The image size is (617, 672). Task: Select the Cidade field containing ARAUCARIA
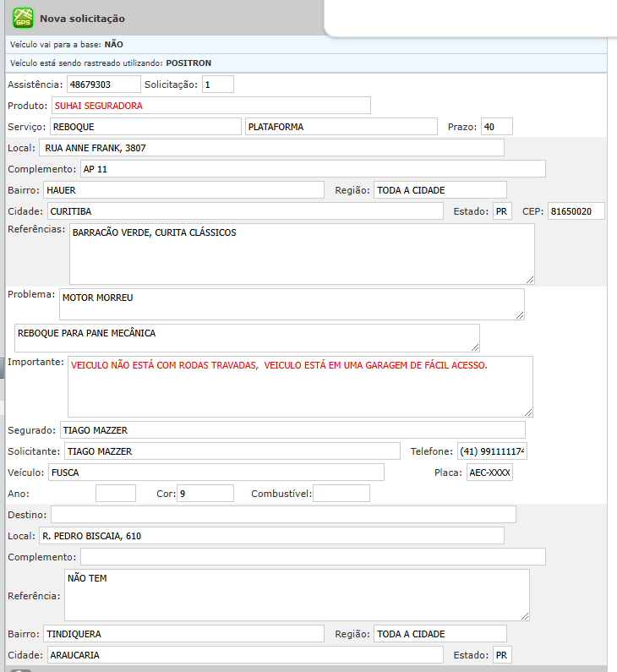(x=243, y=655)
